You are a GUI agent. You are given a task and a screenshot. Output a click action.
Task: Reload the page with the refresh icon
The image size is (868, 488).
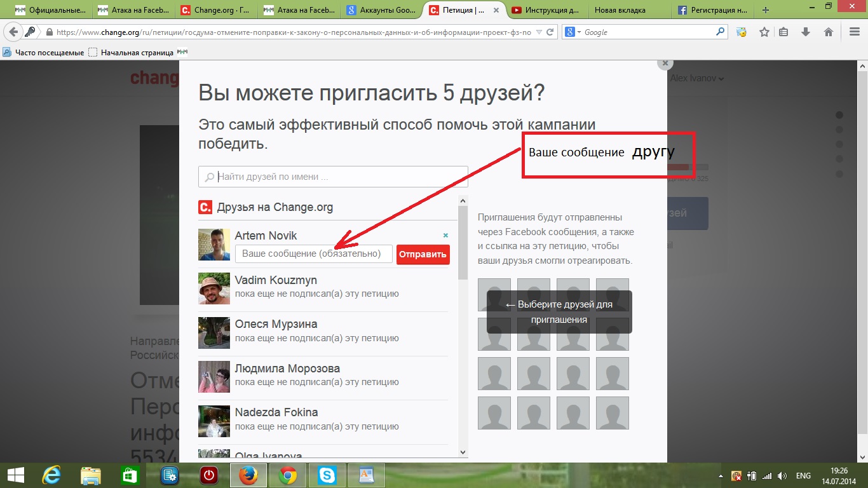point(550,32)
